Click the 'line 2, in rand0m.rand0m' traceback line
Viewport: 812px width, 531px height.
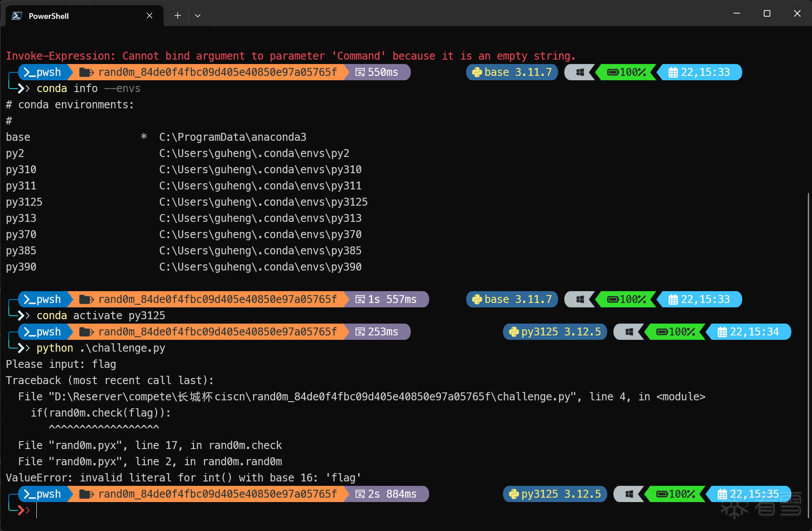click(x=150, y=462)
